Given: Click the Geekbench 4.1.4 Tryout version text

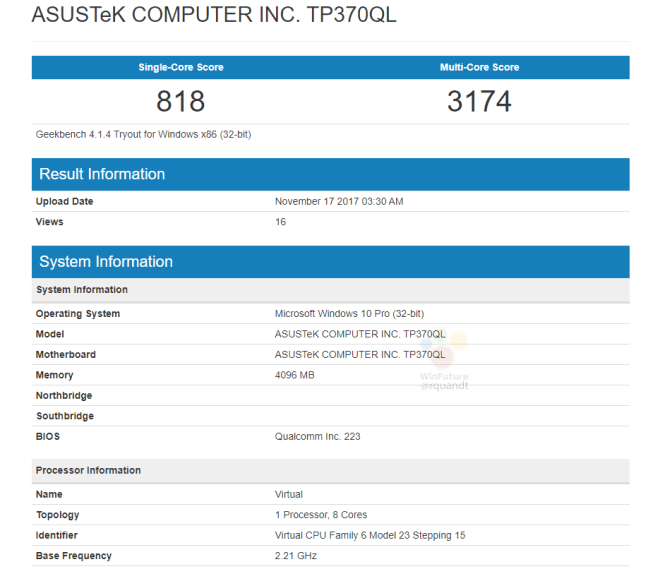Looking at the screenshot, I should (x=144, y=134).
